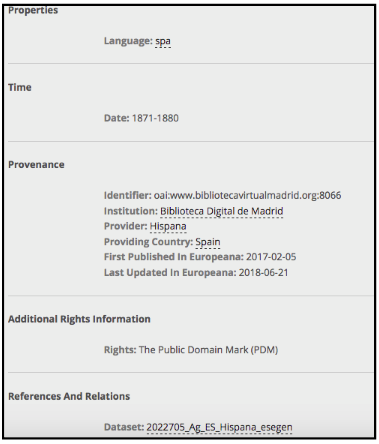This screenshot has width=379, height=444.
Task: Click The Public Domain Mark (PDM) text
Action: tap(208, 350)
